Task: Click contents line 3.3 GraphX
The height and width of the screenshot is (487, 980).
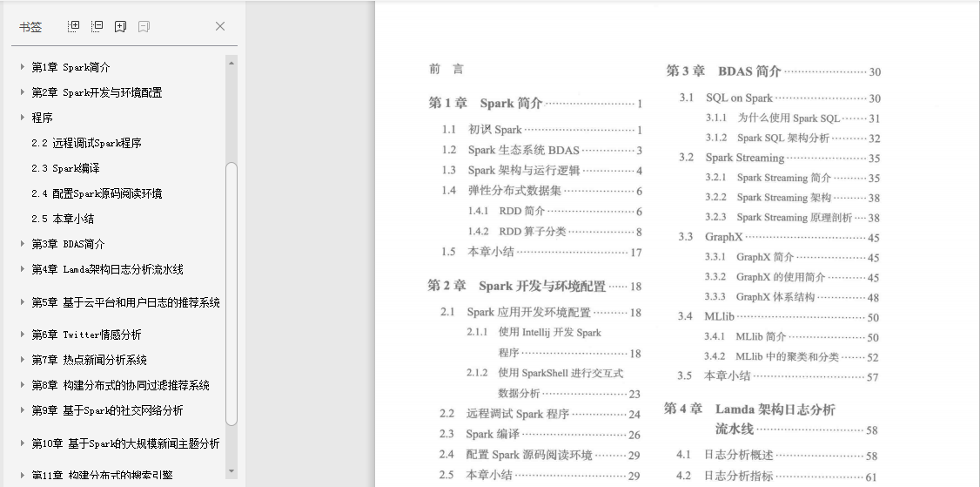Action: point(779,237)
